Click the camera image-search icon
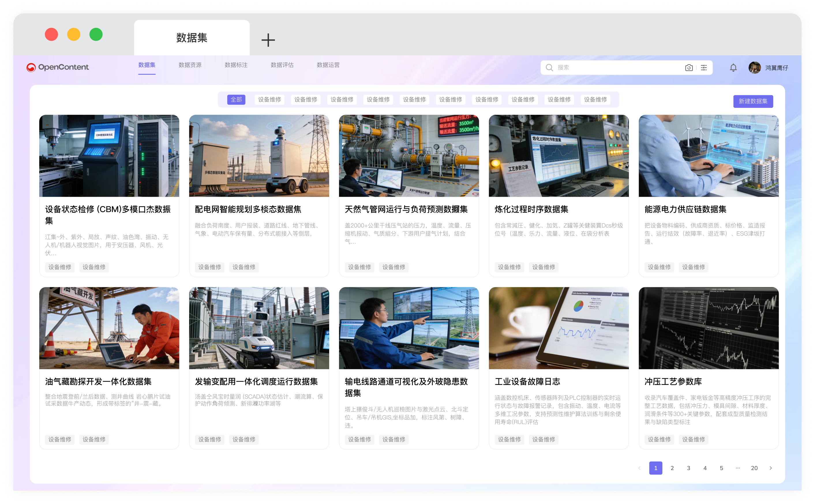This screenshot has width=815, height=504. [x=689, y=68]
